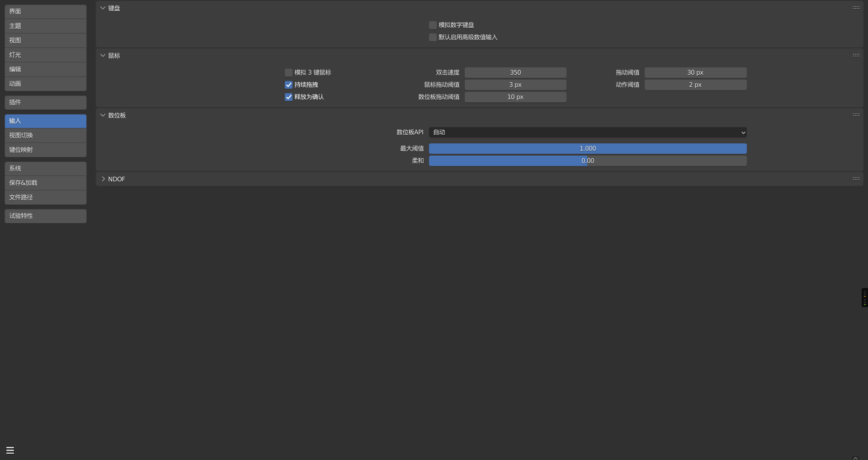This screenshot has width=868, height=460.
Task: Collapse the 键盘 panel
Action: [x=103, y=8]
